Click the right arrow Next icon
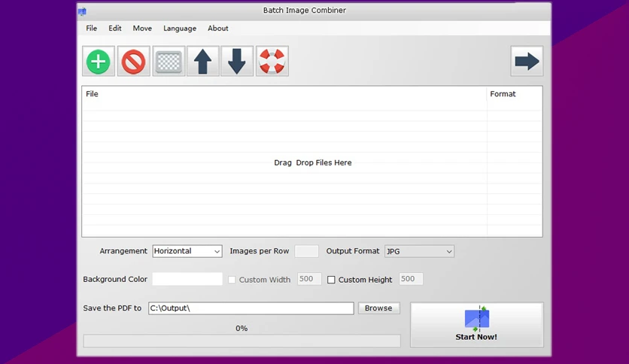This screenshot has height=364, width=629. tap(527, 62)
